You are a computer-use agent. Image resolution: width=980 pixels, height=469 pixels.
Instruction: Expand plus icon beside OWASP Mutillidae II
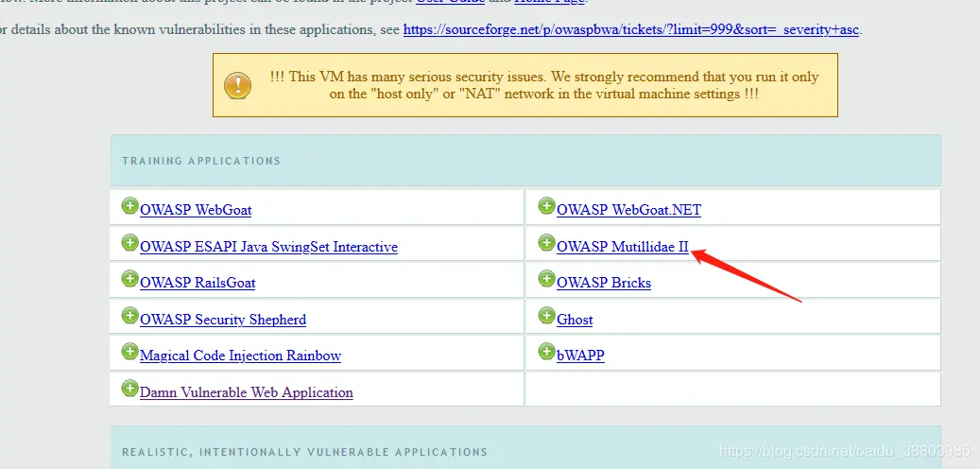pos(547,243)
